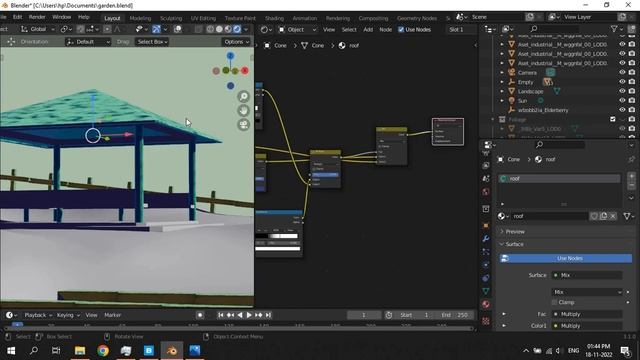This screenshot has width=640, height=360.
Task: Open the Object shader type dropdown
Action: [297, 29]
